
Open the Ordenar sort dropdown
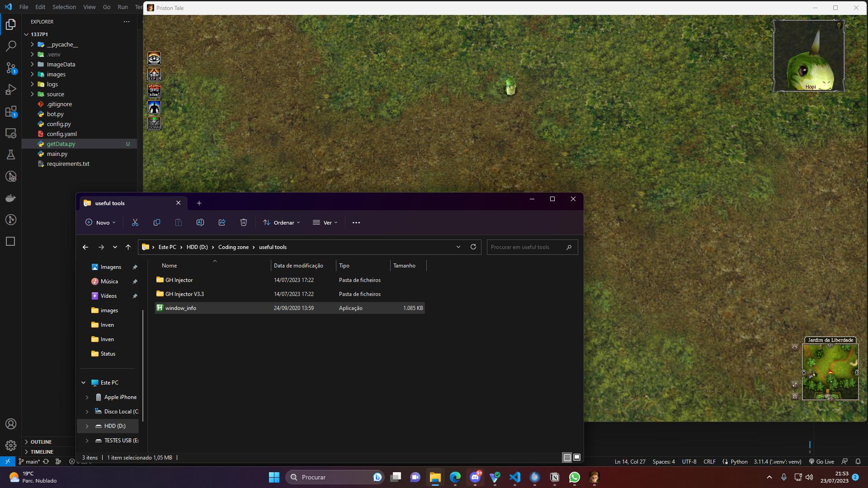pyautogui.click(x=282, y=222)
